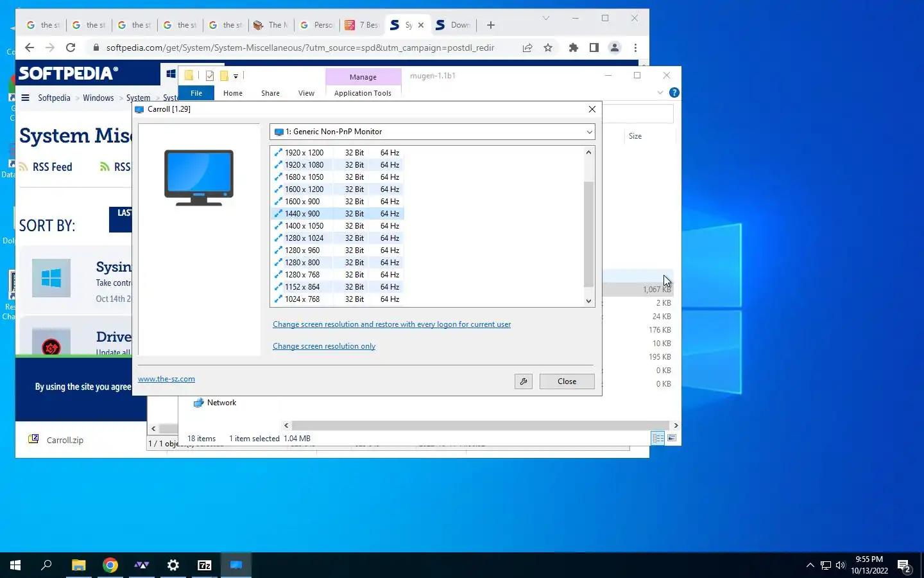The image size is (924, 578).
Task: Select the 1680 x 1050 resolution row
Action: click(337, 177)
